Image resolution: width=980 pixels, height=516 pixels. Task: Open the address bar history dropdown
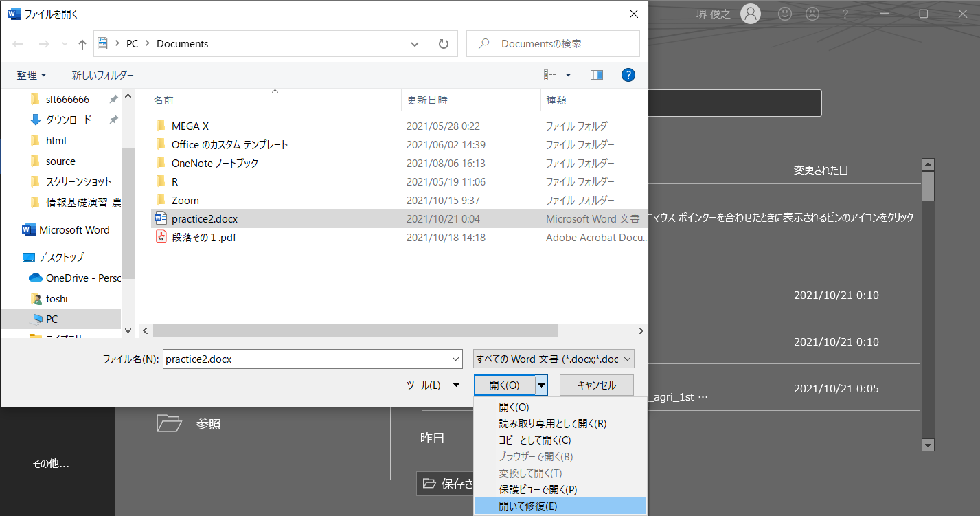click(415, 44)
